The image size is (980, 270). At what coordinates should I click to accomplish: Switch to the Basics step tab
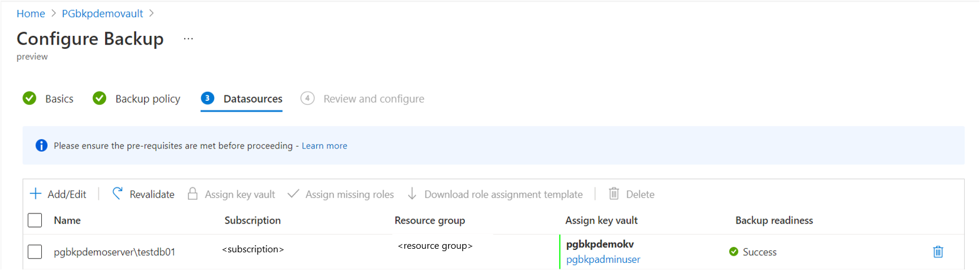point(59,98)
